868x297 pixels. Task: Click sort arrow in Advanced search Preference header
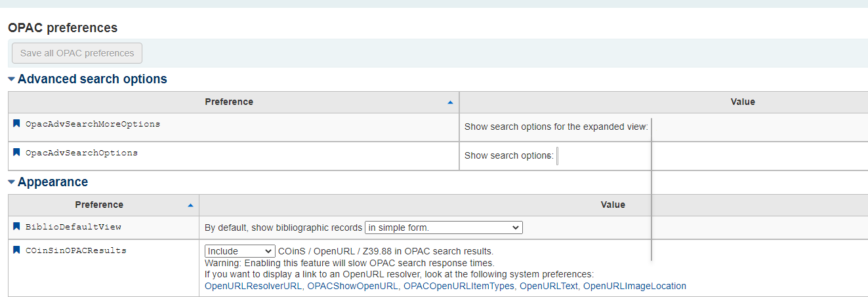click(450, 102)
